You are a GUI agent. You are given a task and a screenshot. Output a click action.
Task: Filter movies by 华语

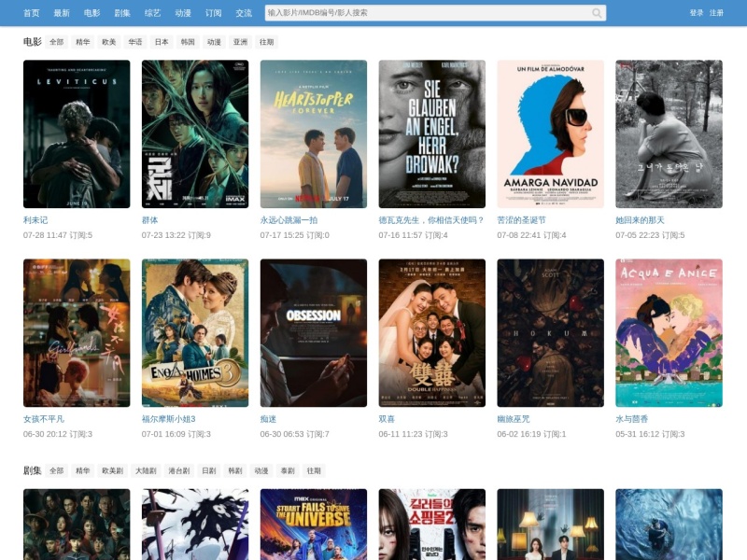point(135,42)
